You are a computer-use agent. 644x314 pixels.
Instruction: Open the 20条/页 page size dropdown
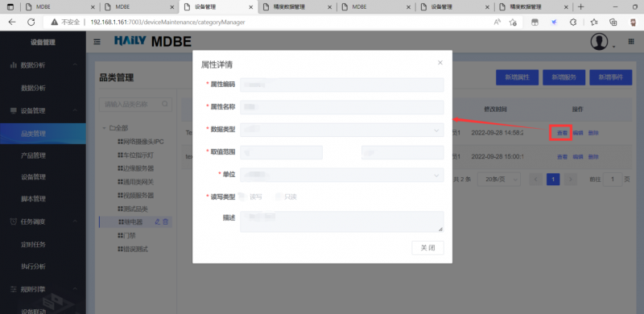click(x=499, y=180)
